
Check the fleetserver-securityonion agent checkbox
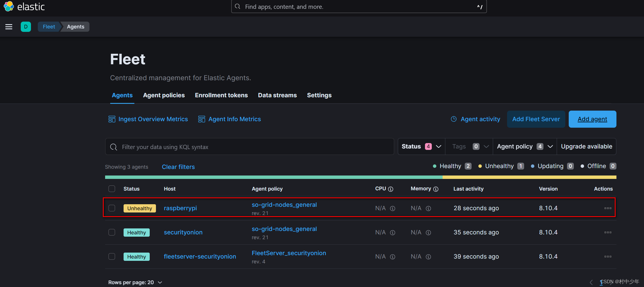tap(112, 257)
